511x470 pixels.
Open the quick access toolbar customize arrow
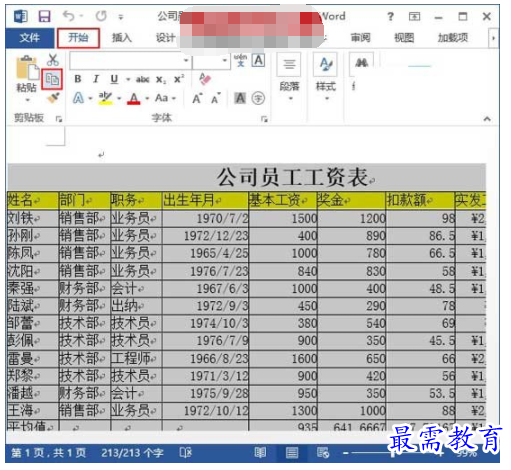point(121,17)
